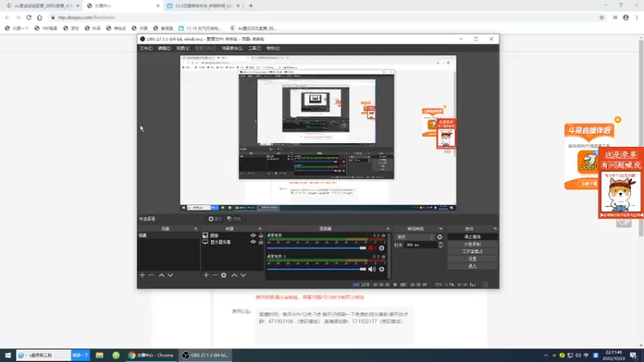Open the Scene Collection menu in OBS
Screen dimensions: 644x362
(232, 48)
